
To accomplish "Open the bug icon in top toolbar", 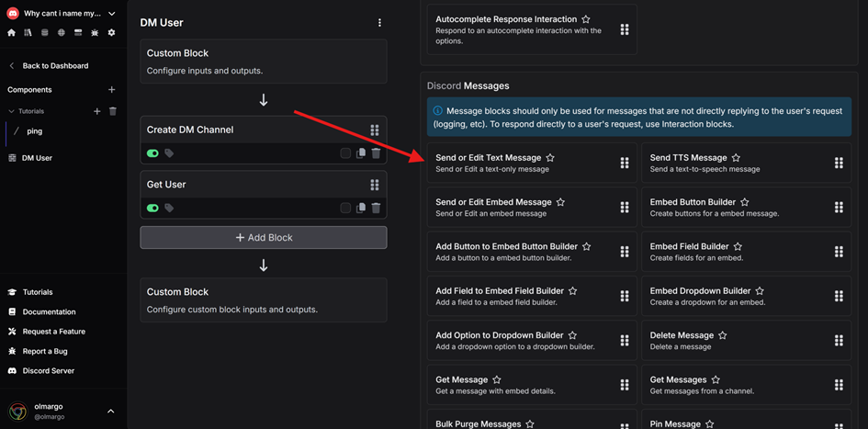I will tap(95, 33).
